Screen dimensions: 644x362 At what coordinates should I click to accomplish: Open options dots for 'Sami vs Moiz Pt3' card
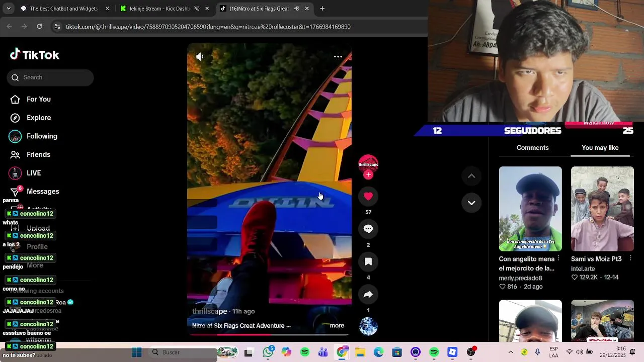[x=630, y=258]
